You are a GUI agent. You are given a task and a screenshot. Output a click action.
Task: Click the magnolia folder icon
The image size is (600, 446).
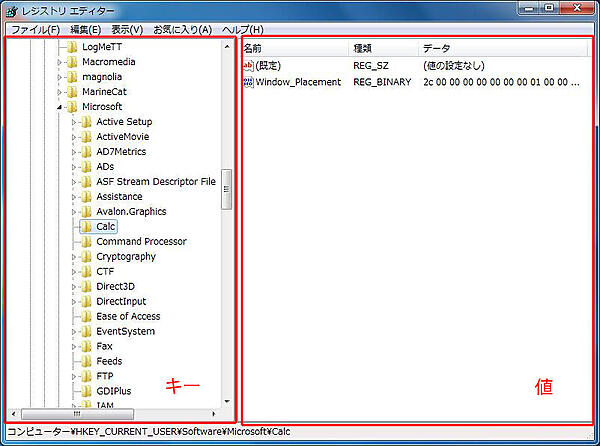coord(72,77)
